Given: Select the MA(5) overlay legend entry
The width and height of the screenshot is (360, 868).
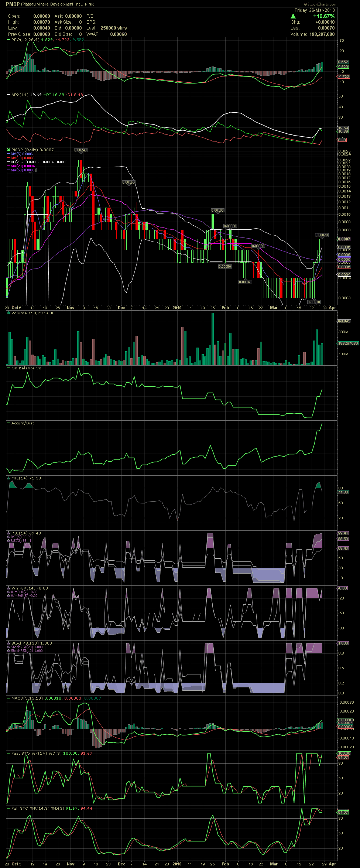Looking at the screenshot, I should 21,154.
